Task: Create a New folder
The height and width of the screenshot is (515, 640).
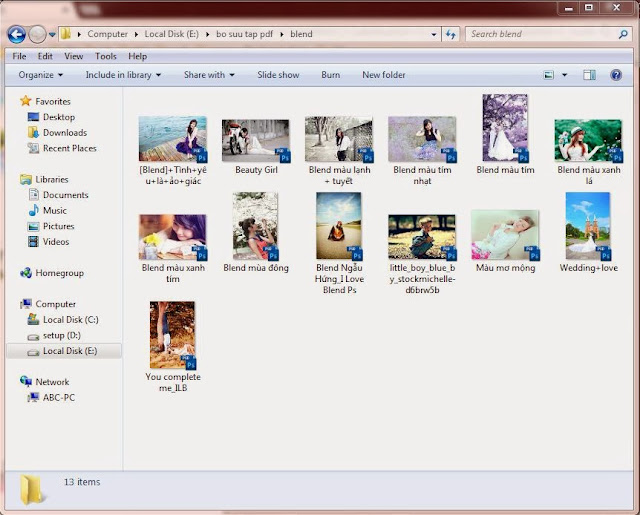Action: point(384,75)
